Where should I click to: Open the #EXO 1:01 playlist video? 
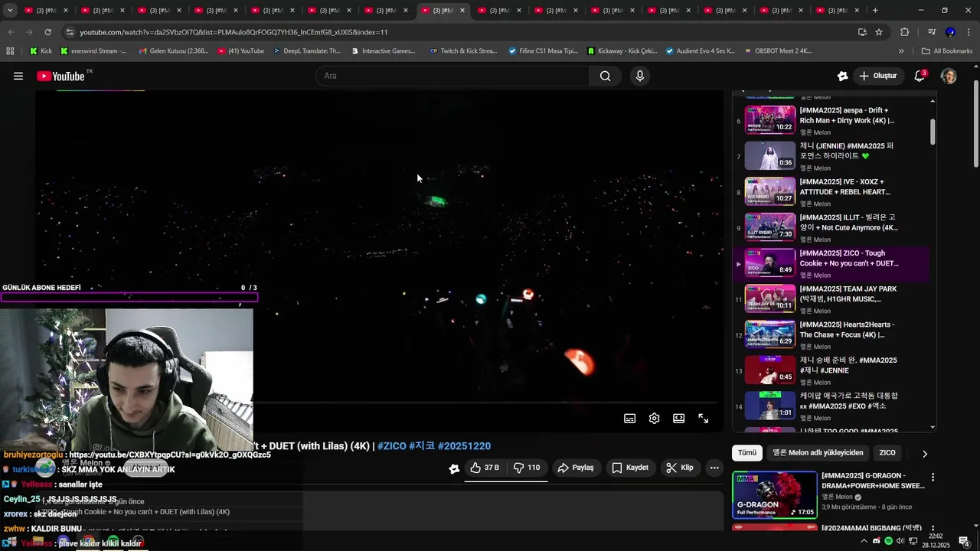coord(835,406)
